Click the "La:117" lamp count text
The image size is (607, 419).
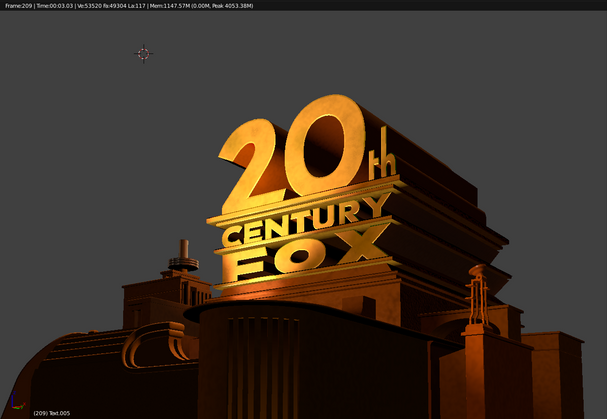pos(136,6)
